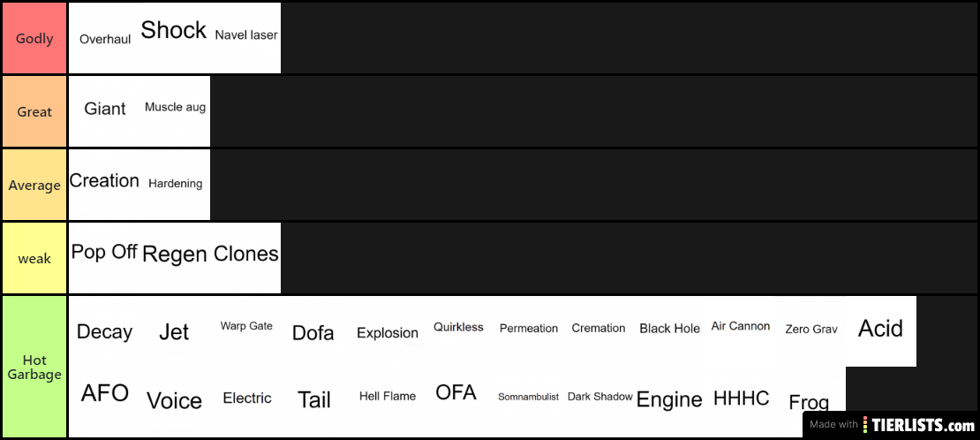Select the Shock tile
Image resolution: width=980 pixels, height=440 pixels.
[x=175, y=38]
